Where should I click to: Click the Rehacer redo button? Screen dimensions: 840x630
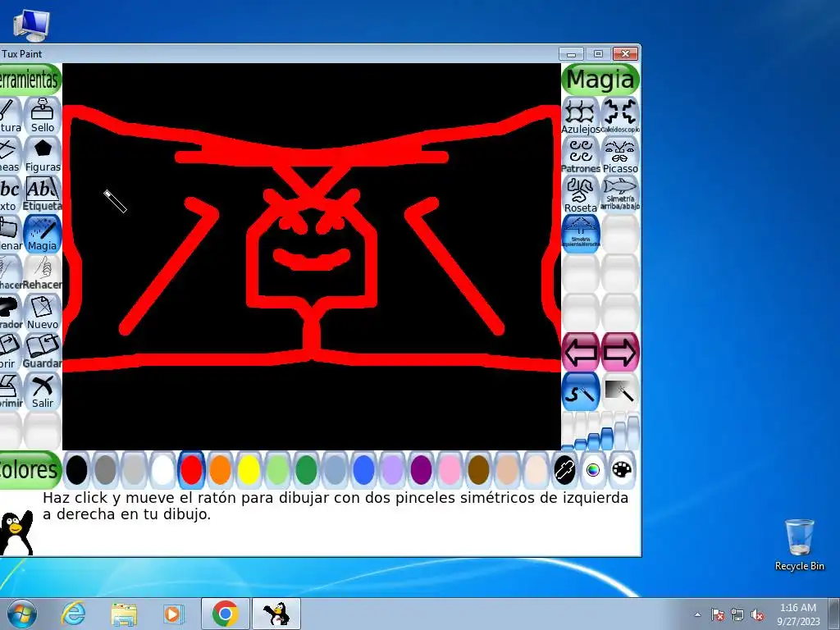point(43,272)
